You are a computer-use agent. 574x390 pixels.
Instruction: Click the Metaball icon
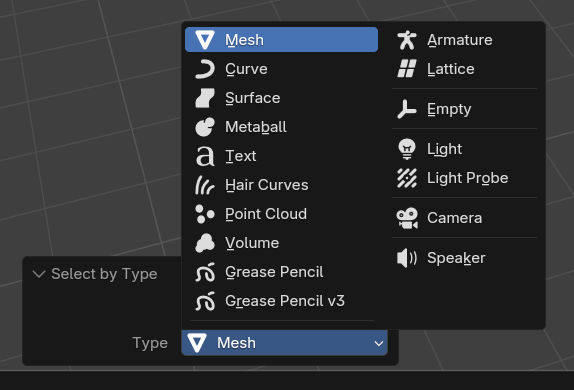(205, 127)
